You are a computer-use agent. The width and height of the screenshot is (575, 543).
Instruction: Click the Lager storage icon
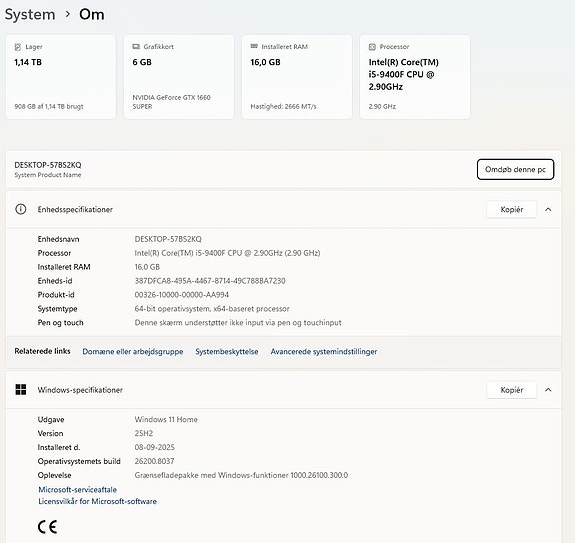pyautogui.click(x=18, y=47)
